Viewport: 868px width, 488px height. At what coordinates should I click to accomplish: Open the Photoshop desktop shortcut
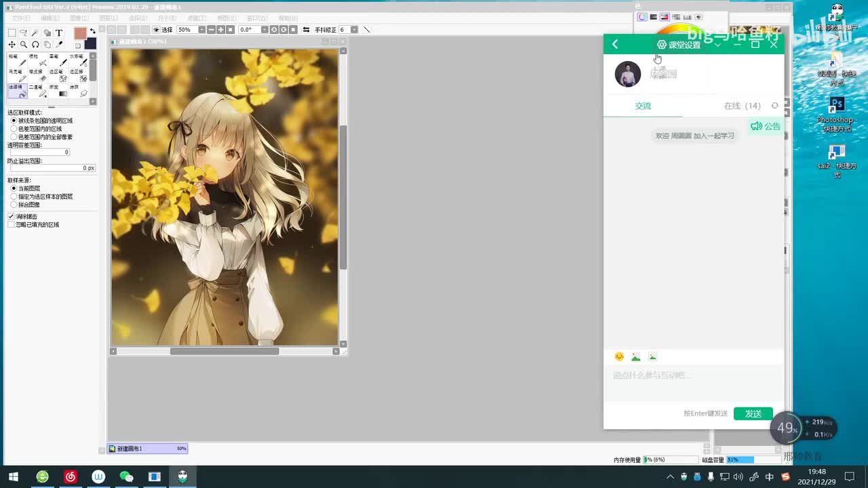tap(837, 114)
